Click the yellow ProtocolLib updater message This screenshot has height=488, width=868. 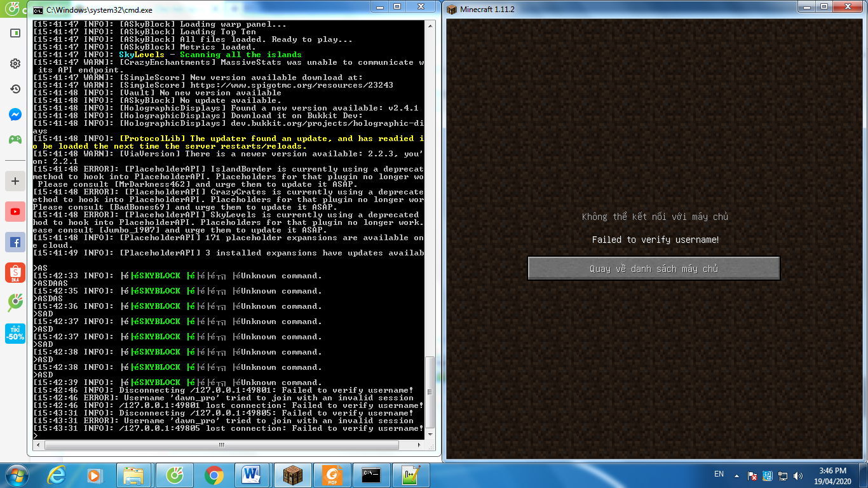pos(229,142)
